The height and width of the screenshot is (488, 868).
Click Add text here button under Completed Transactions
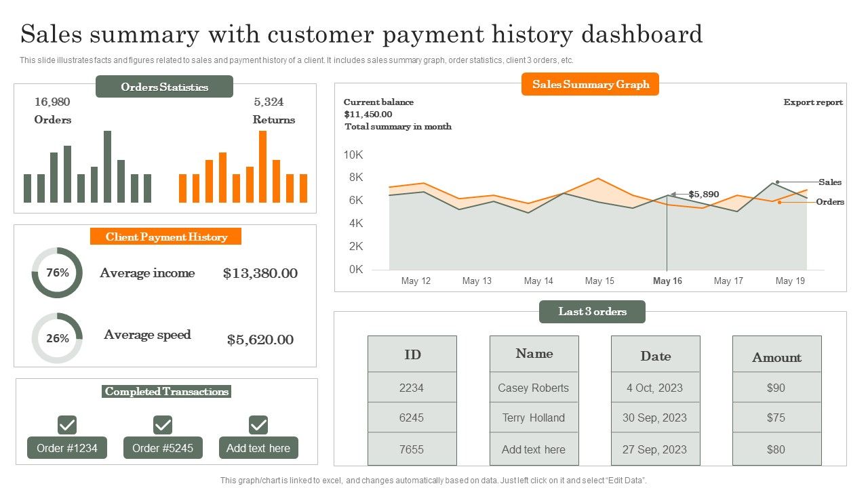tap(258, 448)
